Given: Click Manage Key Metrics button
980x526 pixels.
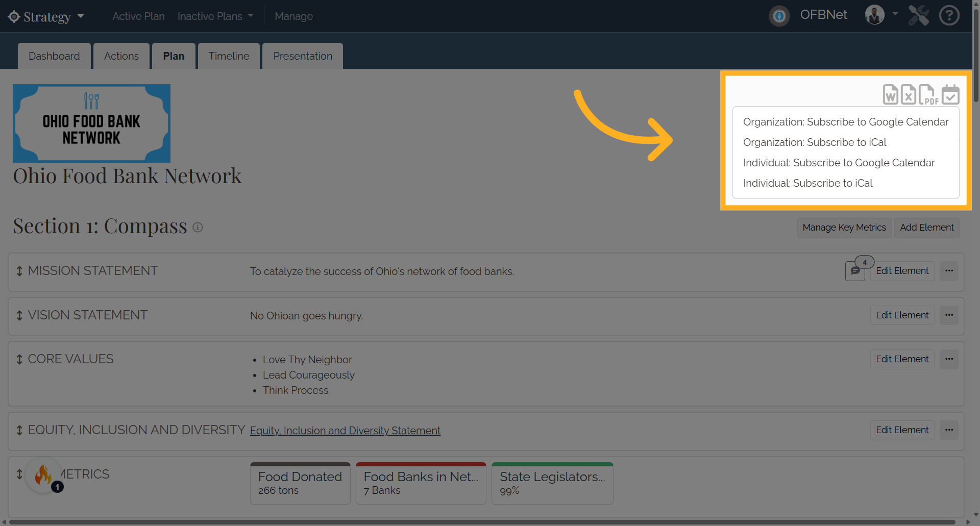Looking at the screenshot, I should [x=844, y=228].
